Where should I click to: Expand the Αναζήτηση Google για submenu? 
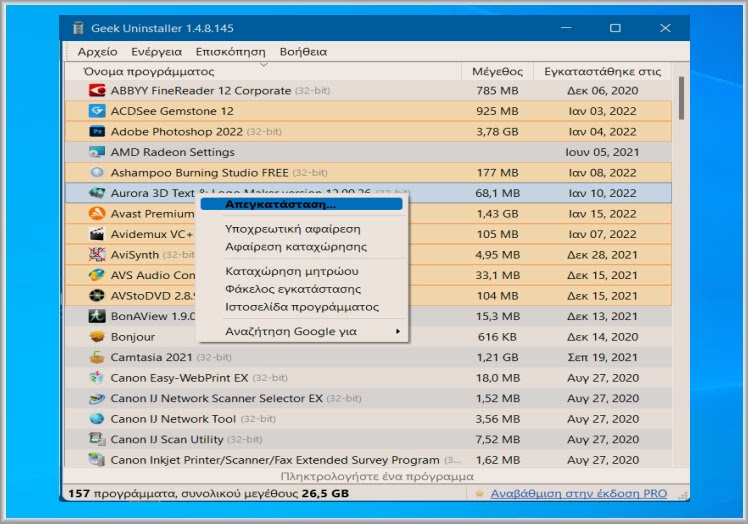tap(301, 331)
